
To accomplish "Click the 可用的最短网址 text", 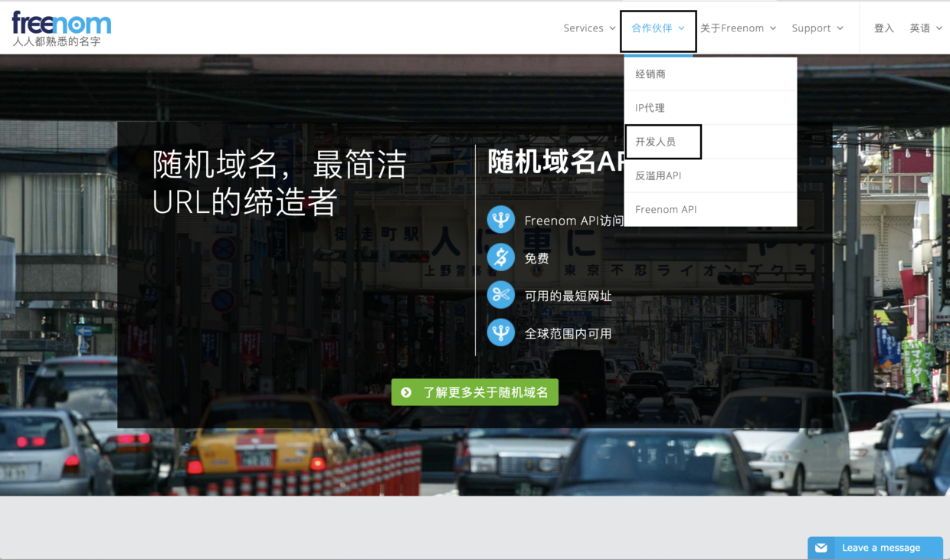I will click(x=568, y=296).
